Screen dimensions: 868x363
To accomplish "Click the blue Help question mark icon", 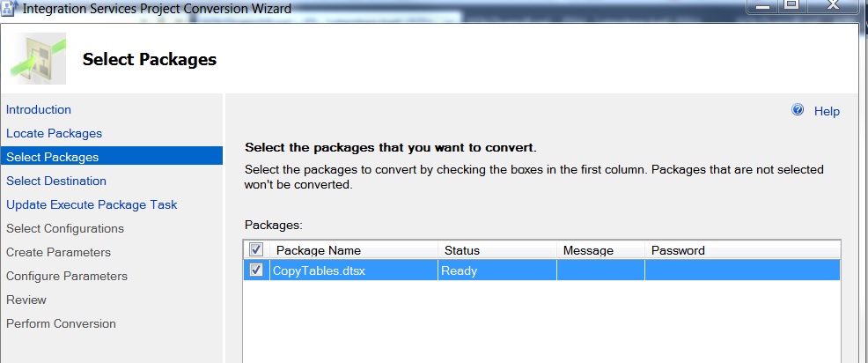I will [798, 110].
